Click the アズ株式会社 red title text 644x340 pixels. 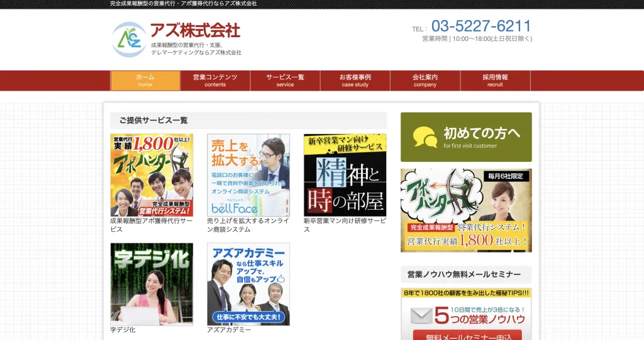tap(195, 30)
